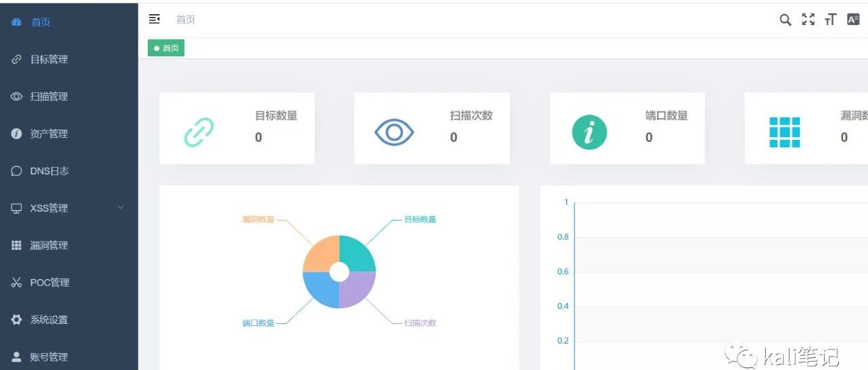Click the 首页 breadcrumb link

tap(186, 20)
